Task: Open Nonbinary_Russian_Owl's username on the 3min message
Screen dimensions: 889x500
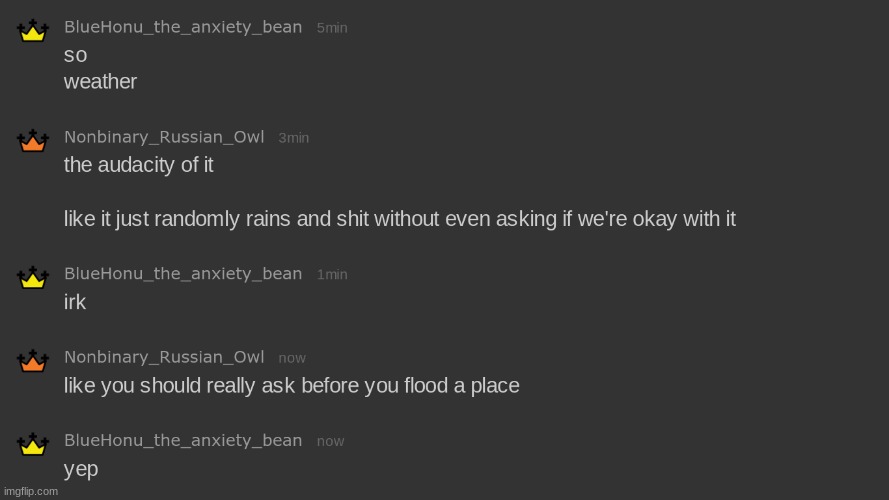Action: pyautogui.click(x=164, y=137)
